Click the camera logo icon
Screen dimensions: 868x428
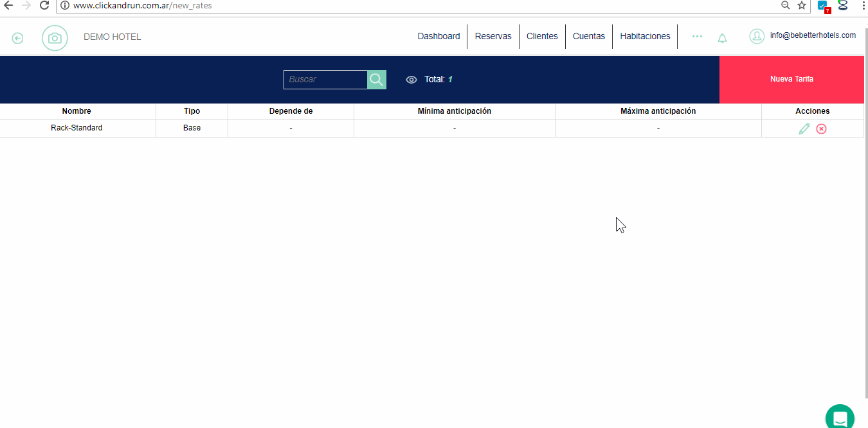point(55,38)
